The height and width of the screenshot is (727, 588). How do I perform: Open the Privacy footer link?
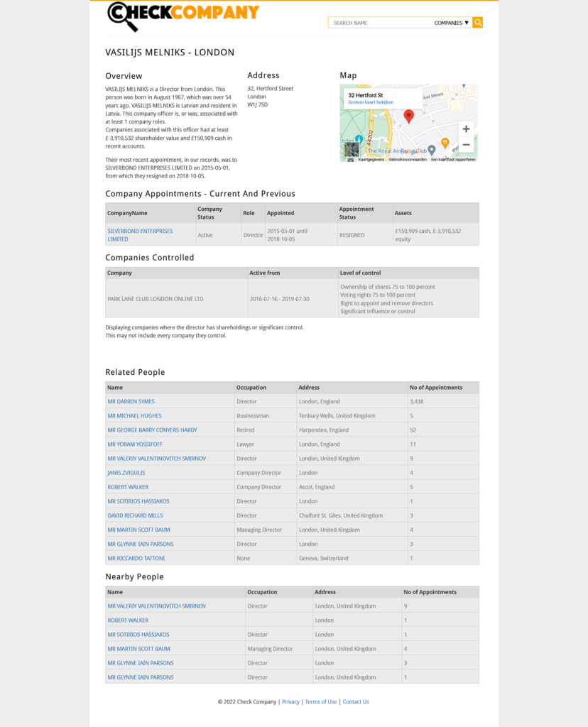pyautogui.click(x=290, y=702)
